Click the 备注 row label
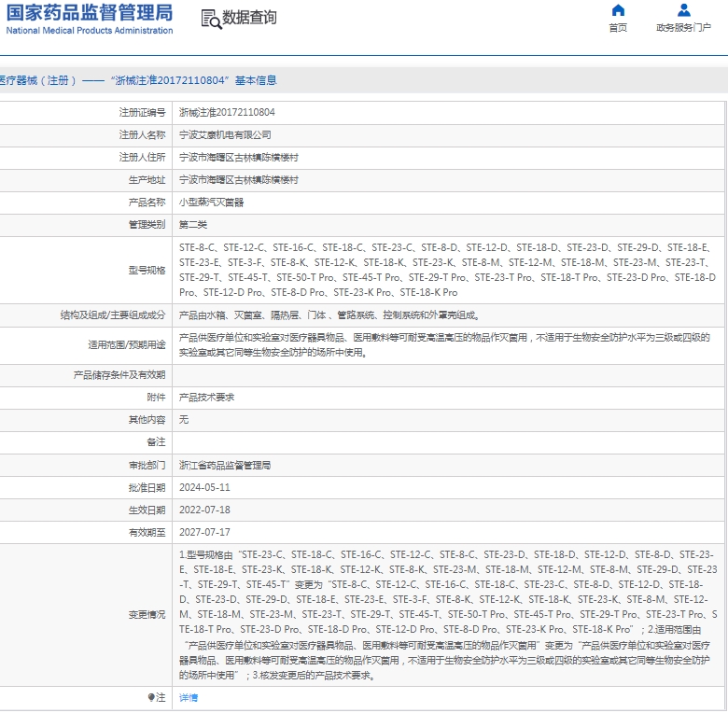728x713 pixels. pos(156,442)
